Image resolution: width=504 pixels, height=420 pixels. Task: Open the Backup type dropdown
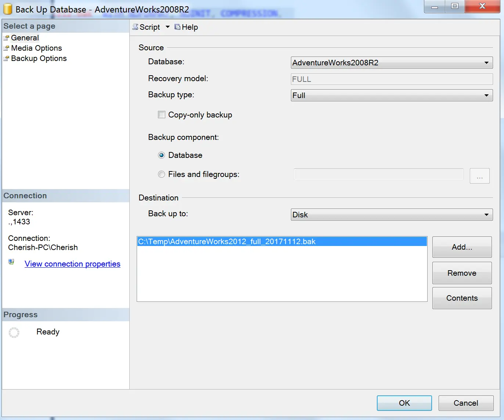coord(392,95)
